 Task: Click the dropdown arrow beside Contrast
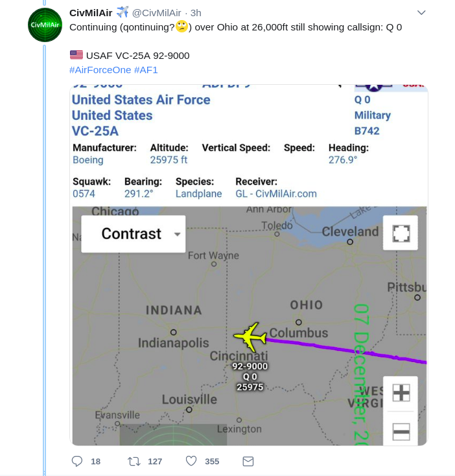[x=178, y=234]
